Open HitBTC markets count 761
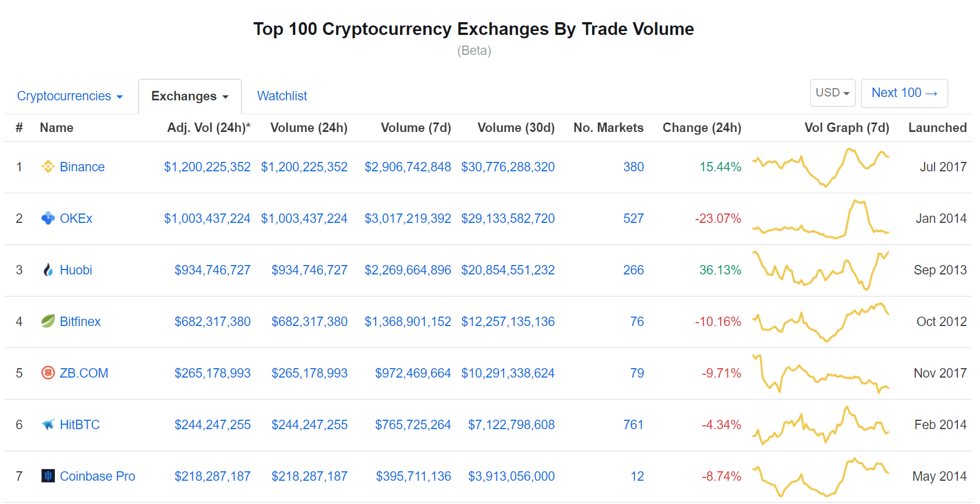Viewport: 980px width, 504px height. click(633, 425)
